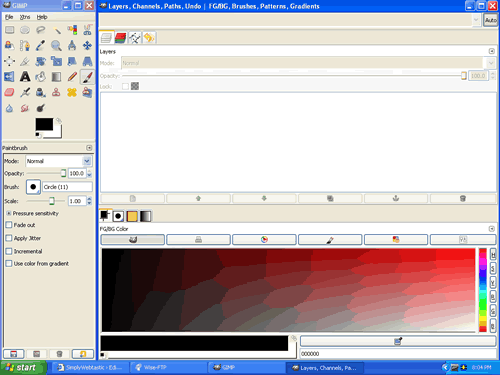Select the Rectangle Select tool
This screenshot has width=500, height=375.
tap(9, 30)
